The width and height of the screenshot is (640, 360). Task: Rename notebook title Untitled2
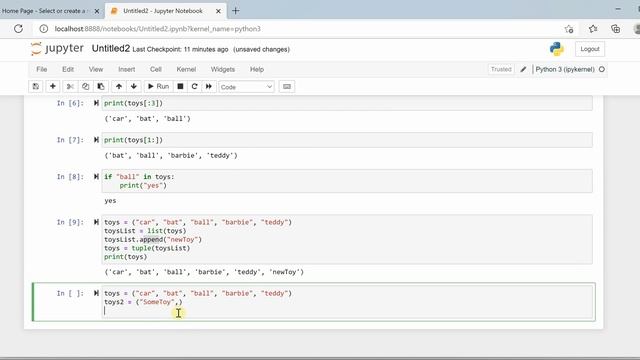pos(111,49)
